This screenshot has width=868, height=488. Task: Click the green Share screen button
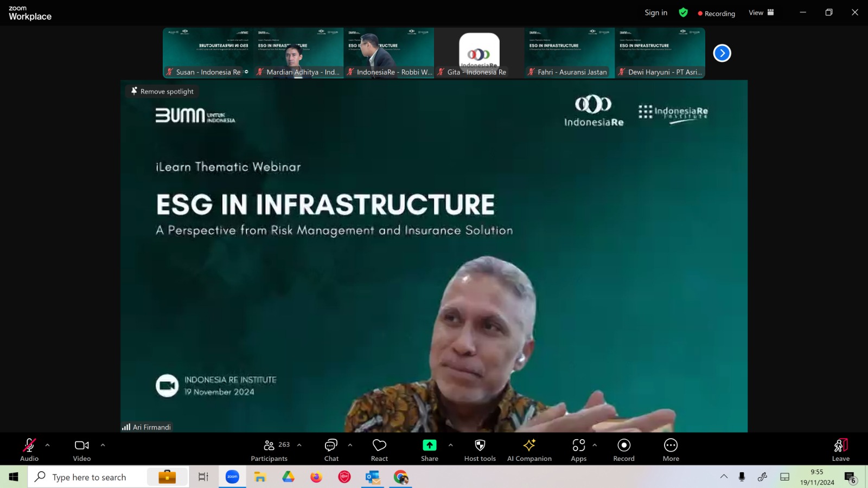(x=430, y=450)
